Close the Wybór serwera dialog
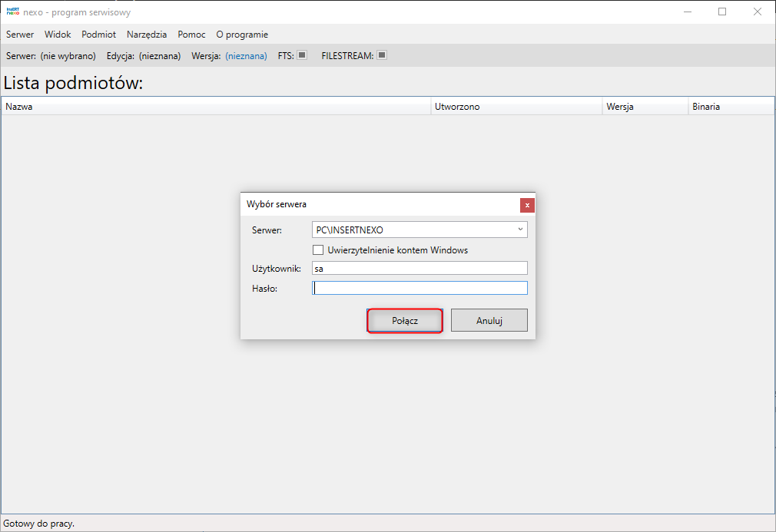776x532 pixels. pyautogui.click(x=527, y=205)
